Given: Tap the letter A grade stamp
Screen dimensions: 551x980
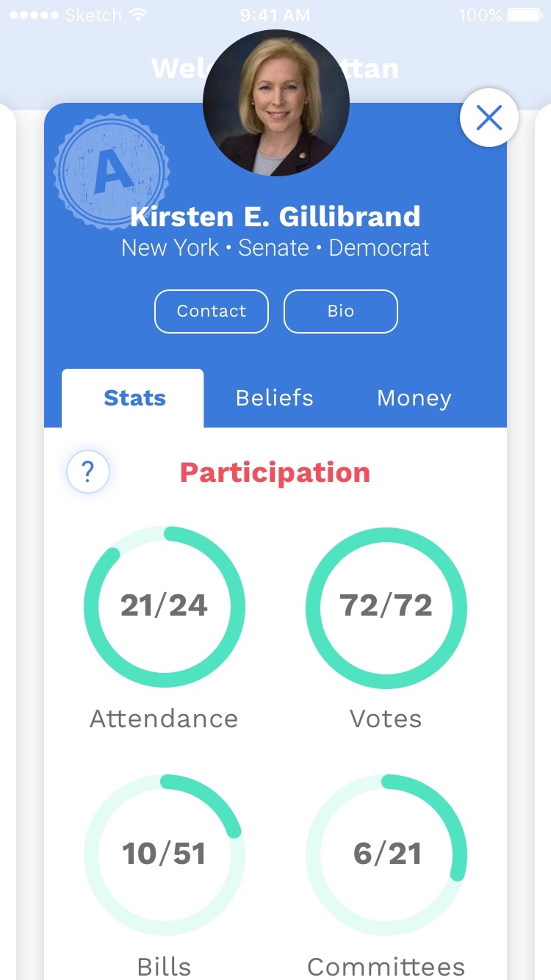Looking at the screenshot, I should (112, 172).
